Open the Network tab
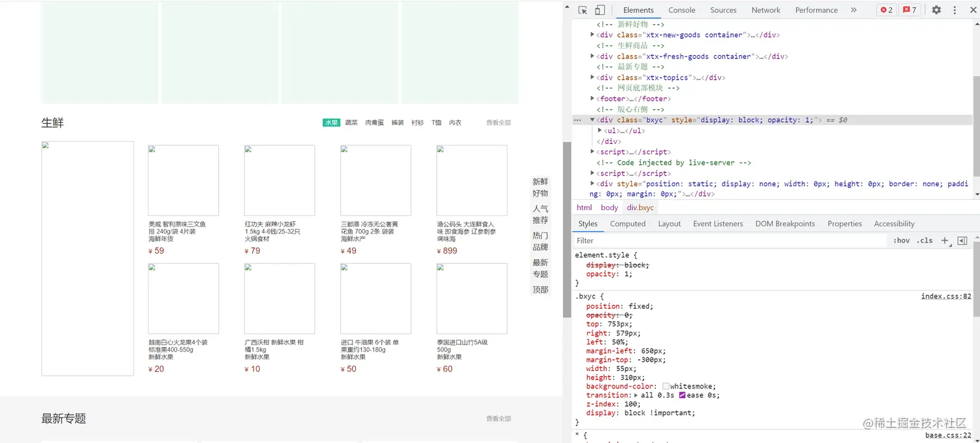 766,10
